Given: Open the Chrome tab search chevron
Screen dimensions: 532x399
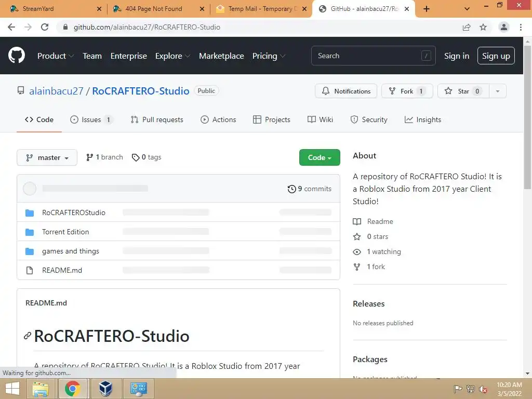Looking at the screenshot, I should coord(467,9).
